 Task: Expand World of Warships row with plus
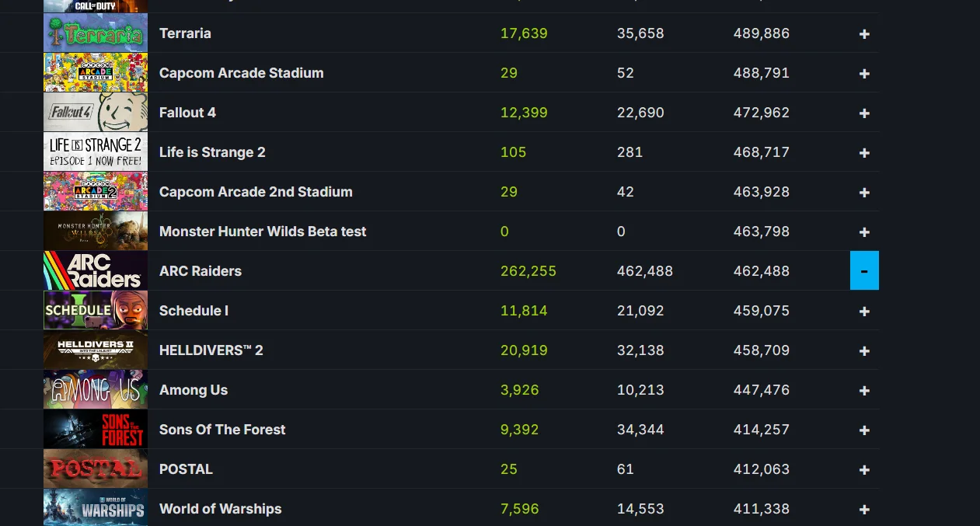point(864,509)
